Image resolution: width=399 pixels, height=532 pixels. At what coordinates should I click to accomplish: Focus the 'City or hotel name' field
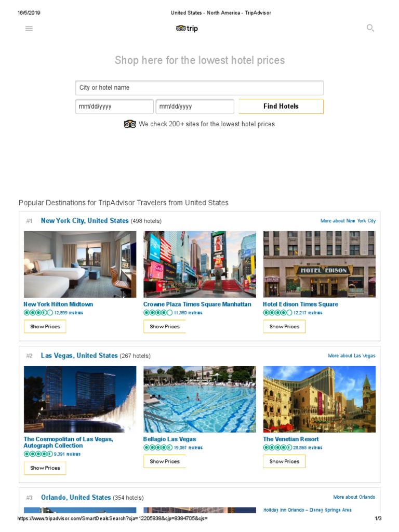point(199,88)
